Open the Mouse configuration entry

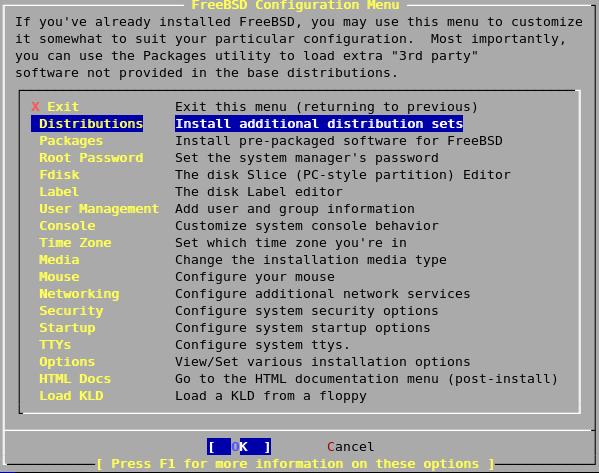tap(59, 277)
